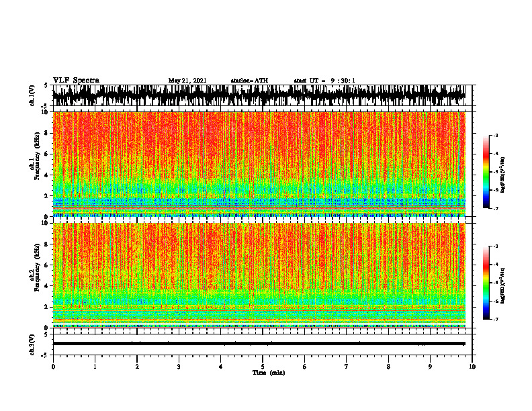Click the "8" kHz tick on ch.1 spectrogram axis
Screen dimensions: 532x411
pos(46,133)
